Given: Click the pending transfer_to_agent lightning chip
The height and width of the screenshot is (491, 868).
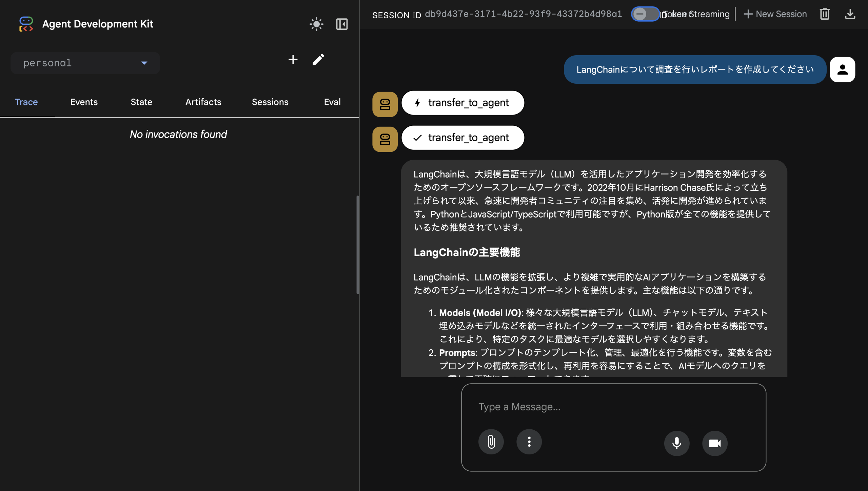Looking at the screenshot, I should [x=462, y=103].
